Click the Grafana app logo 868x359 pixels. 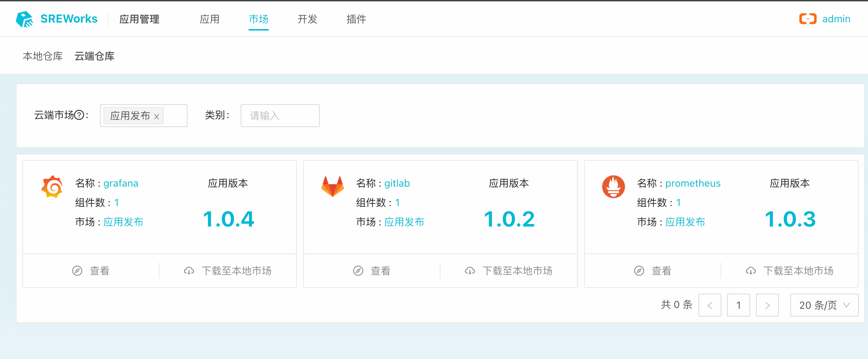coord(52,187)
